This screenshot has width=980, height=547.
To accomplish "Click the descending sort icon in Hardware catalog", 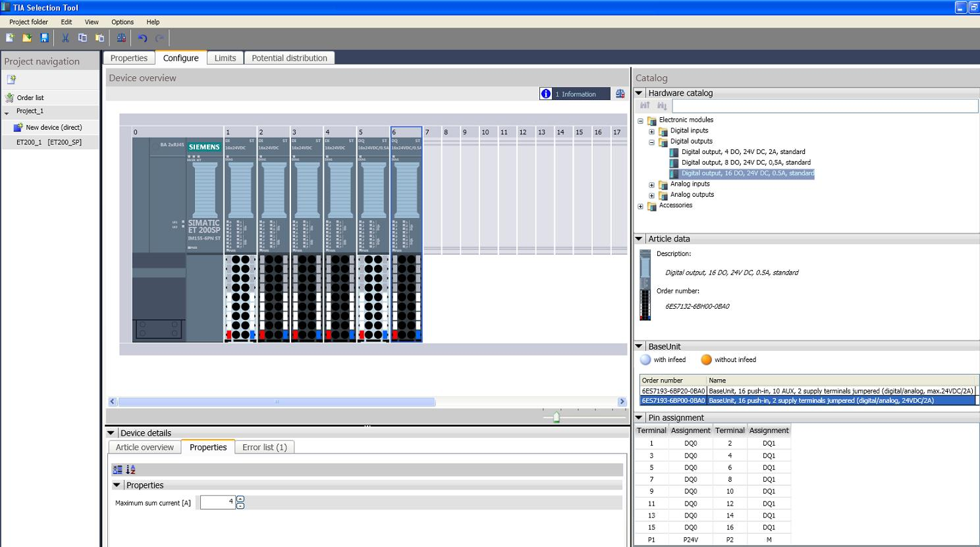I will coord(662,105).
